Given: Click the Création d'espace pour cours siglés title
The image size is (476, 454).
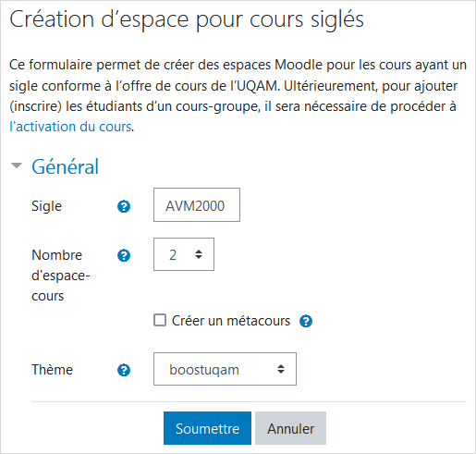Looking at the screenshot, I should [187, 19].
